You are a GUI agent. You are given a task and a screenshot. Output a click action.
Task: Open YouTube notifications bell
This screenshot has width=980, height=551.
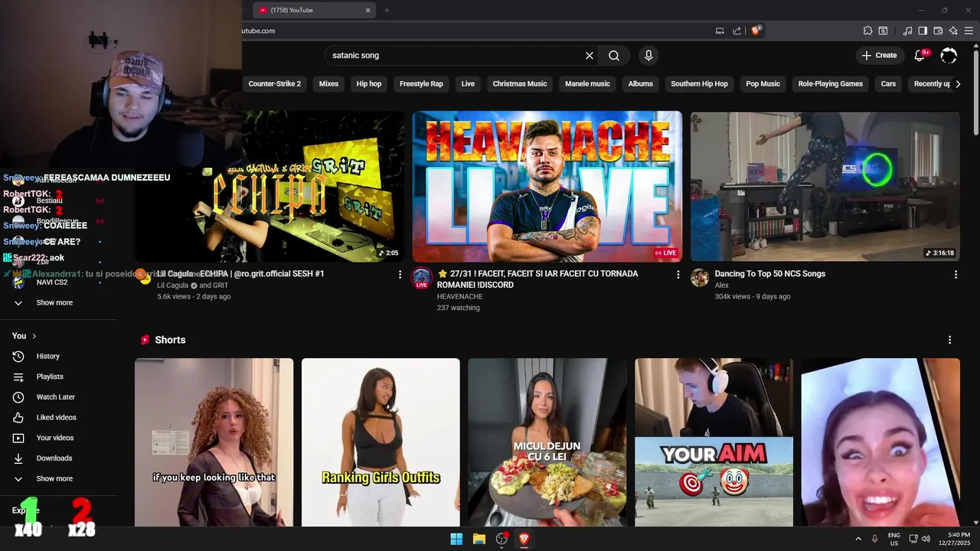click(920, 55)
